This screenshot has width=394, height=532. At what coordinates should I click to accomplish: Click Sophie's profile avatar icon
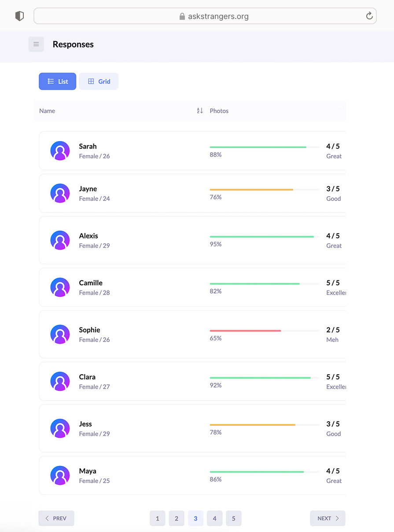[60, 335]
